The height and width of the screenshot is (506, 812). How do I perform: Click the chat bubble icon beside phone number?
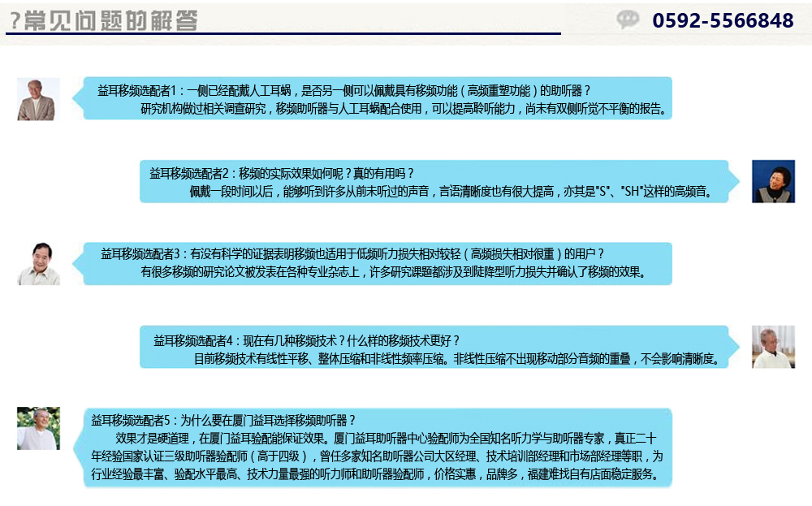628,19
